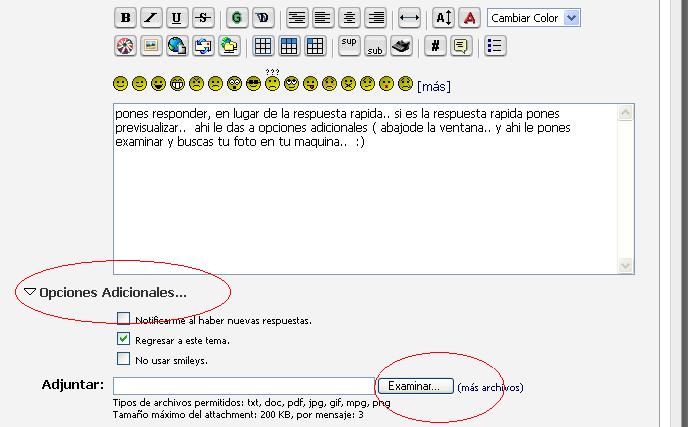Insert the first smiling face emoticon
The image size is (688, 427).
[121, 83]
